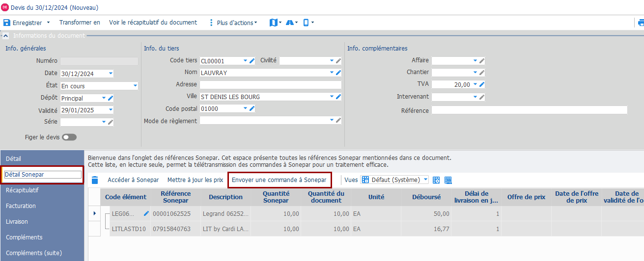The width and height of the screenshot is (644, 261).
Task: Collapse the Informations du document section
Action: click(5, 35)
